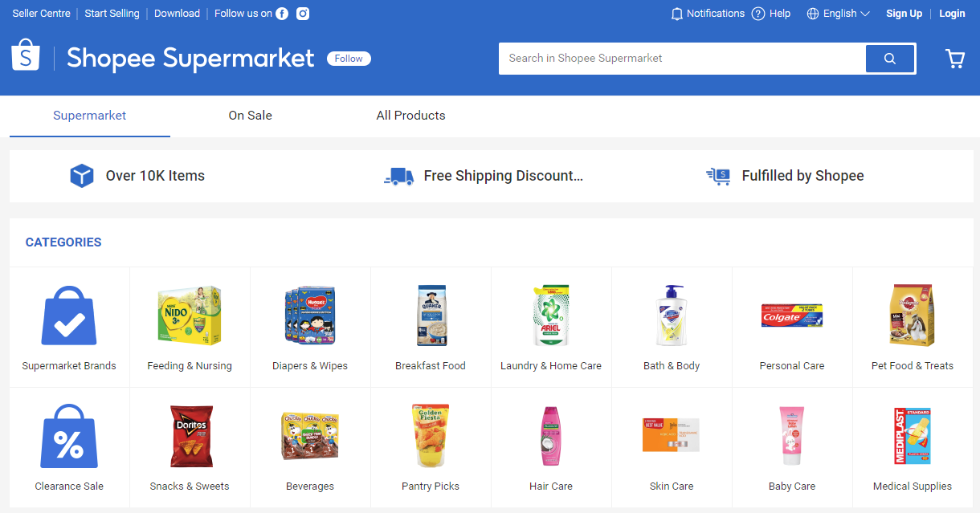Image resolution: width=980 pixels, height=513 pixels.
Task: Click the Shopee Supermarket search input field
Action: (x=681, y=58)
